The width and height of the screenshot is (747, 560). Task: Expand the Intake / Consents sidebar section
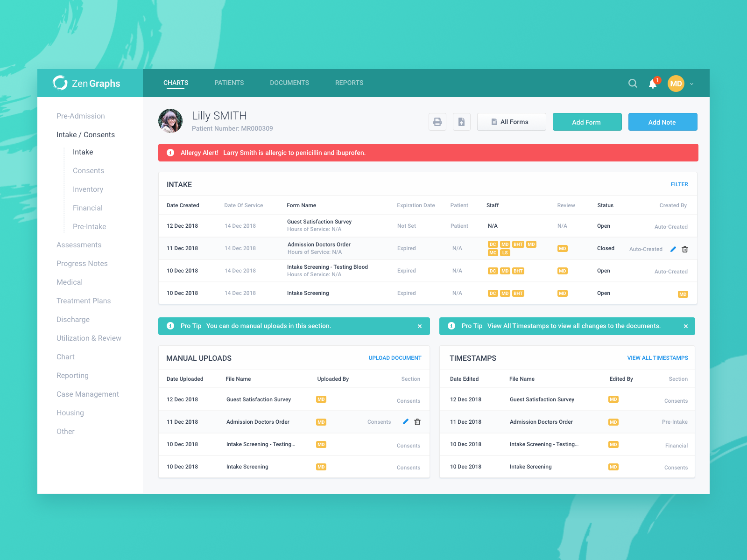point(85,134)
